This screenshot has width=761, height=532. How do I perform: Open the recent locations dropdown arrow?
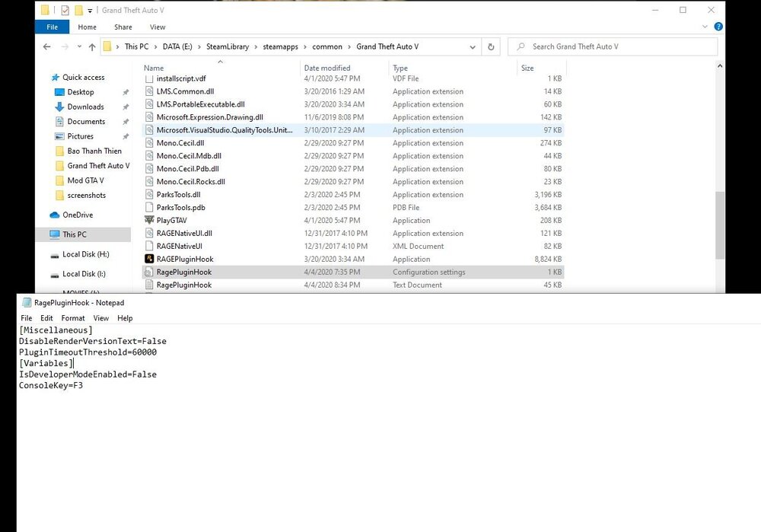click(x=78, y=47)
